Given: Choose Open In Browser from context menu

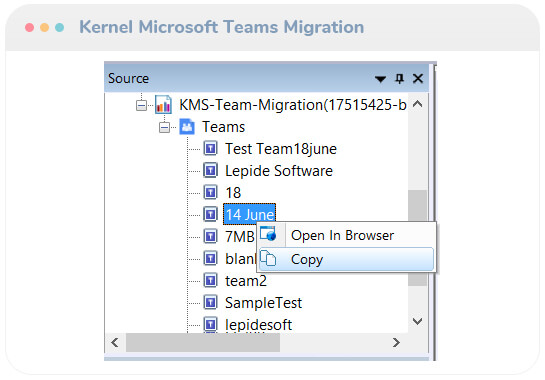Looking at the screenshot, I should [346, 235].
